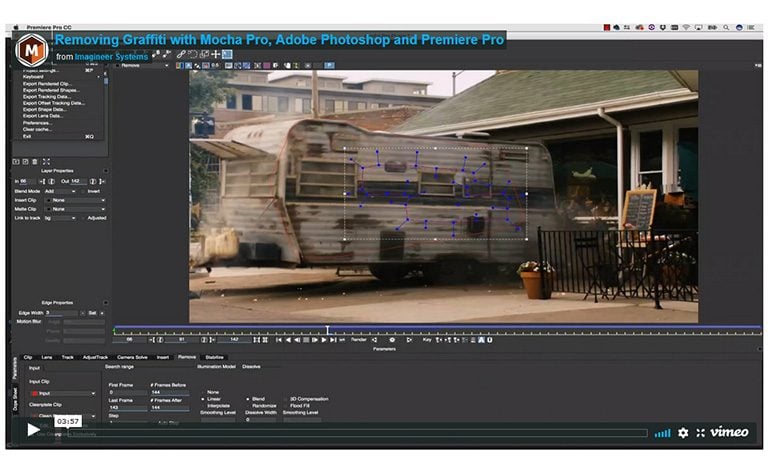Open the Remove view dropdown above viewer

pos(143,65)
